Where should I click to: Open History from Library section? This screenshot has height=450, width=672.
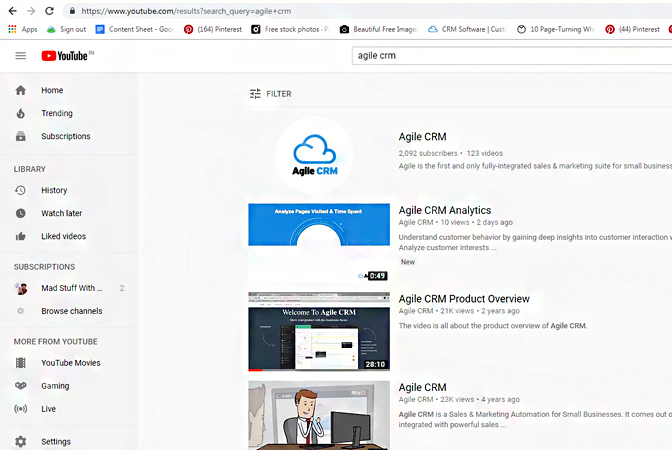tap(54, 190)
